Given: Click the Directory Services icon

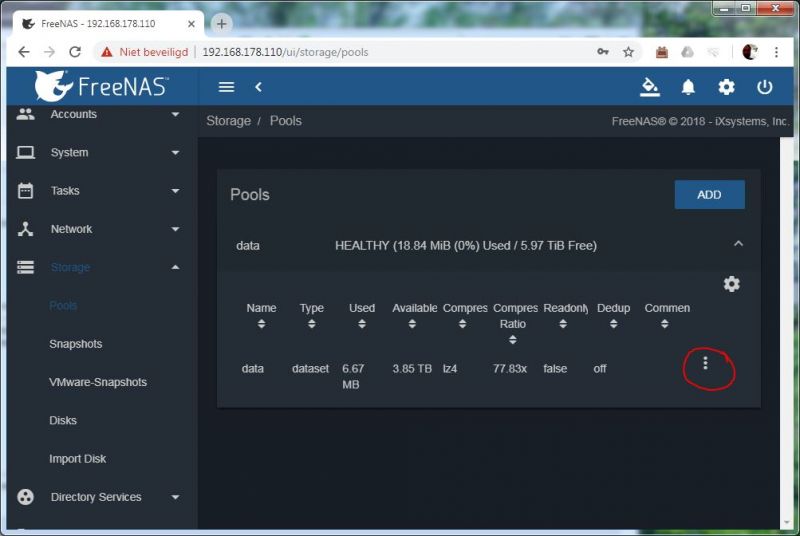Looking at the screenshot, I should coord(26,497).
